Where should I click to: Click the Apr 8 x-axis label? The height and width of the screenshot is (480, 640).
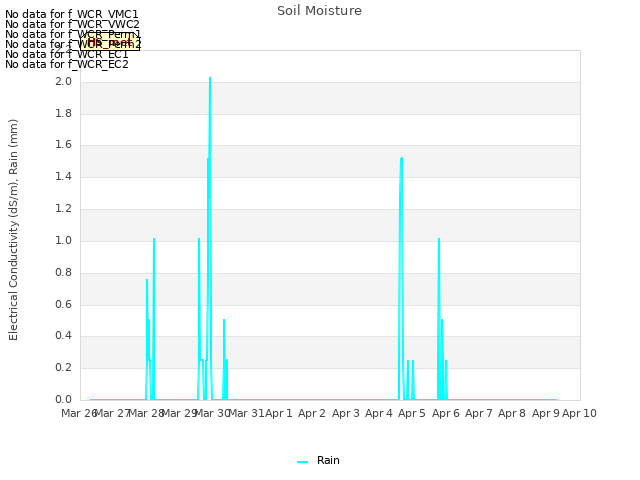tap(512, 413)
